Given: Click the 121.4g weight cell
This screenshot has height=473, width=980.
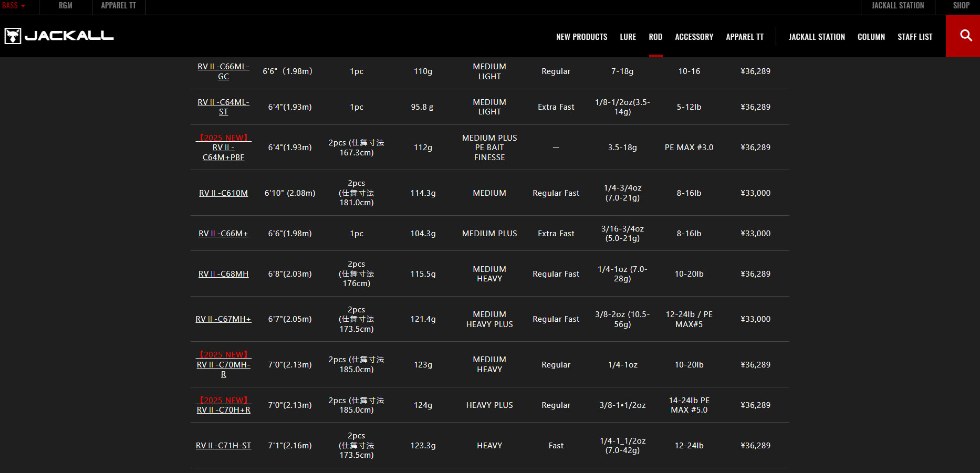Looking at the screenshot, I should 423,319.
